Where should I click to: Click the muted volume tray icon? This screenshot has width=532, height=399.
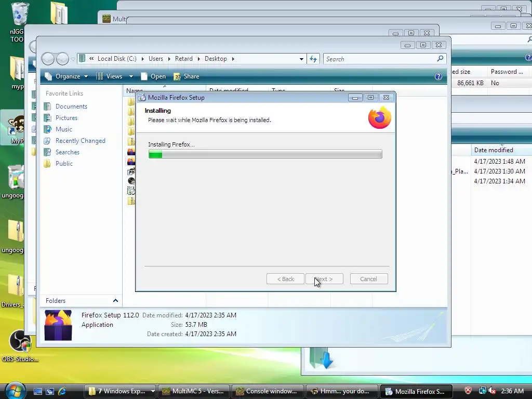(492, 391)
